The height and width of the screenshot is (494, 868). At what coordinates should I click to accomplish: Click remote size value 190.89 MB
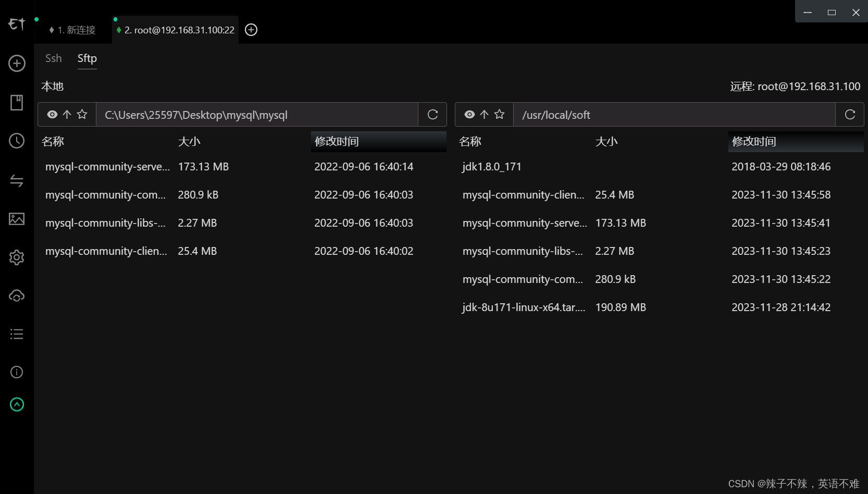pos(621,307)
